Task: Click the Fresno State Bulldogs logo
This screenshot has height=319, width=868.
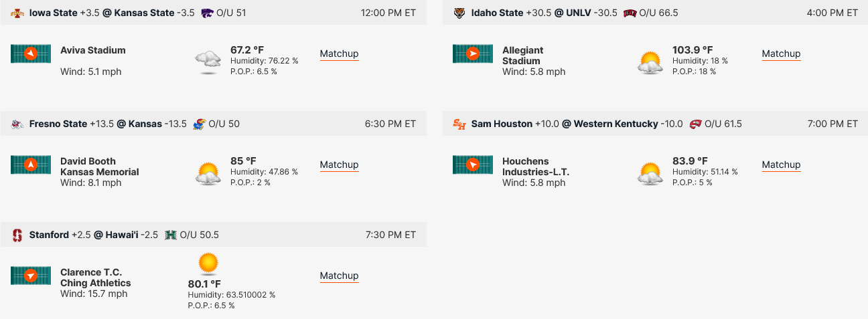Action: click(17, 124)
